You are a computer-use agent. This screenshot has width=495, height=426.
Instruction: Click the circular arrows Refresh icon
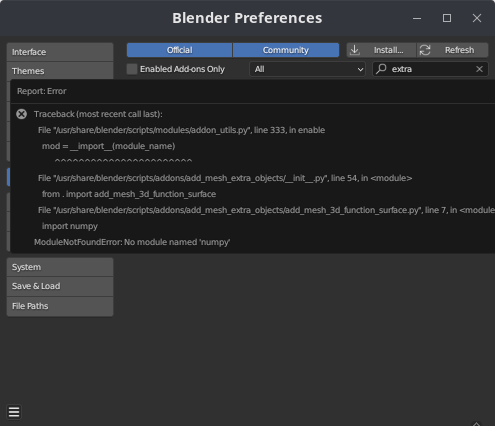coord(425,50)
